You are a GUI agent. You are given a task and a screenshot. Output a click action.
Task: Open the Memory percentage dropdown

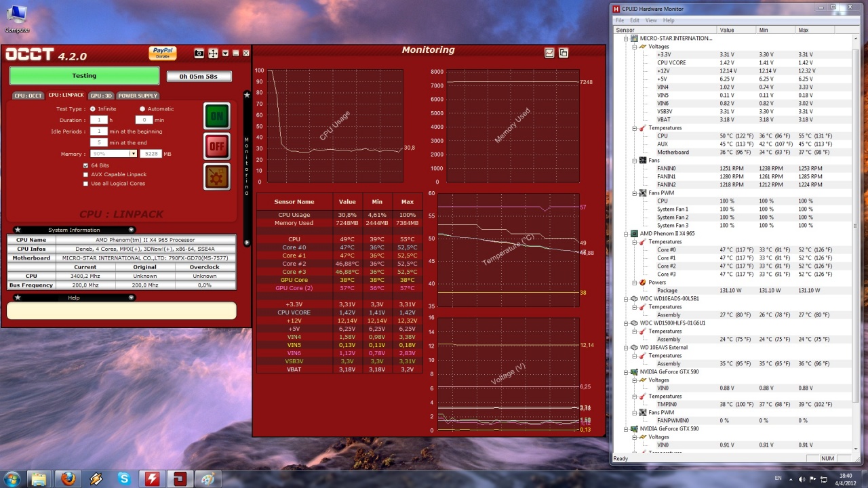click(134, 154)
